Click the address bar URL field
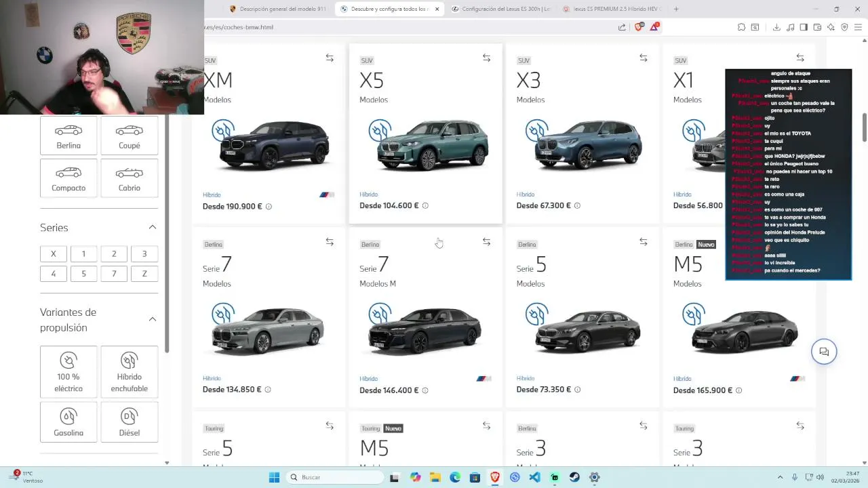The image size is (868, 488). (407, 27)
